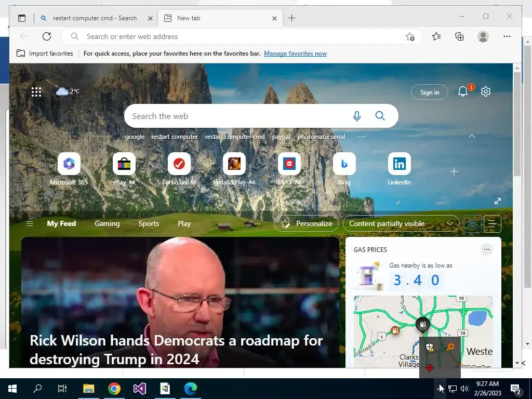The image size is (532, 399).
Task: Switch to restart computer cmd tab
Action: 95,18
